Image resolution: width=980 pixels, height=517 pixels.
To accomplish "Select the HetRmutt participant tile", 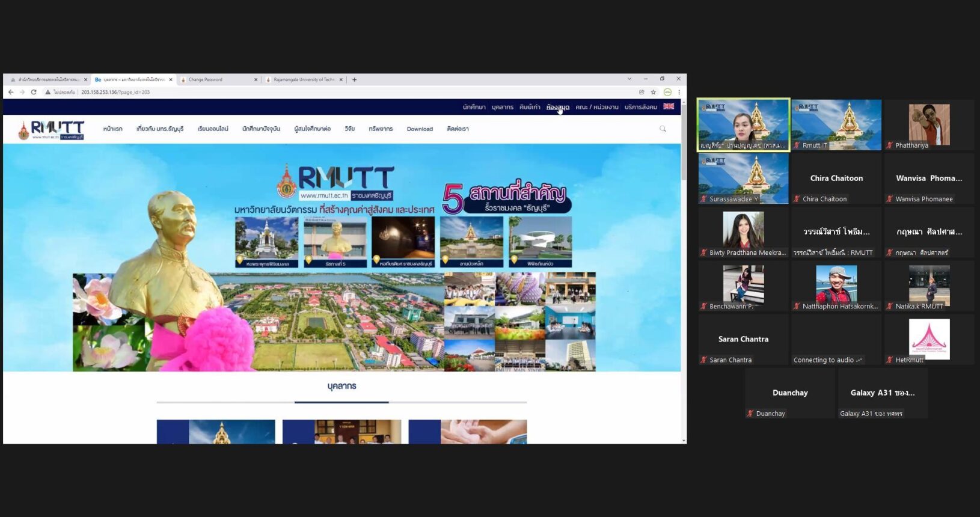I will click(x=929, y=340).
